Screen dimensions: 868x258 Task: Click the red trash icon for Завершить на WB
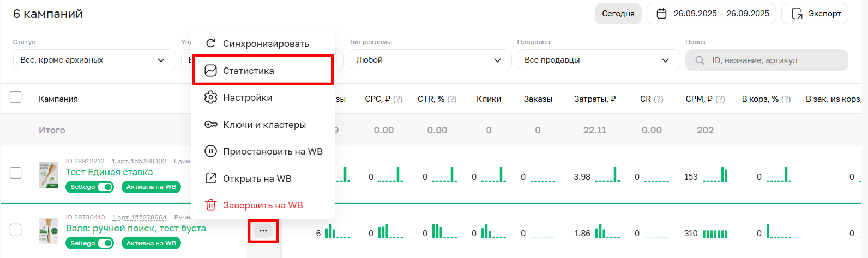210,205
